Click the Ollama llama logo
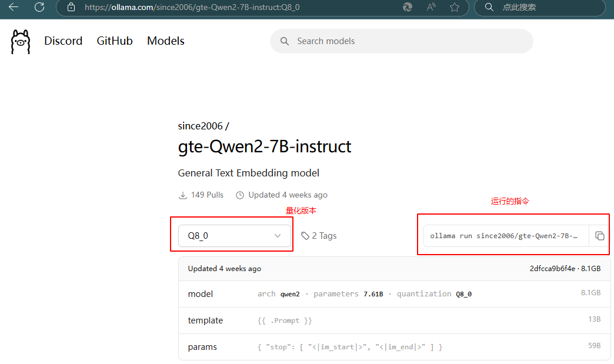The width and height of the screenshot is (614, 364). 21,42
